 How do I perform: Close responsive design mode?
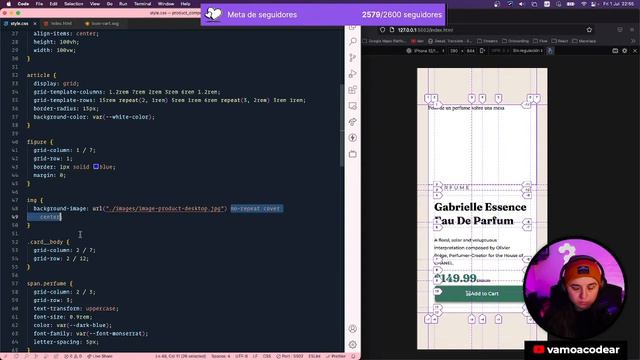pyautogui.click(x=635, y=51)
